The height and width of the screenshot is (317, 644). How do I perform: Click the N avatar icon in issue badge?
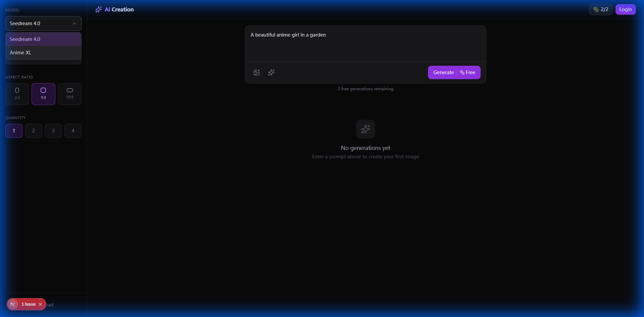pyautogui.click(x=13, y=304)
